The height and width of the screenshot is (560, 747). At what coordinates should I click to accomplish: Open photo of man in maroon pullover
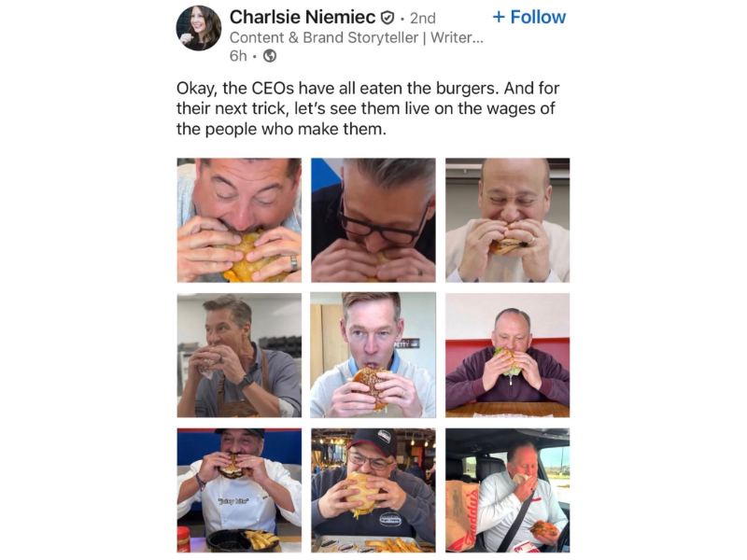click(507, 356)
